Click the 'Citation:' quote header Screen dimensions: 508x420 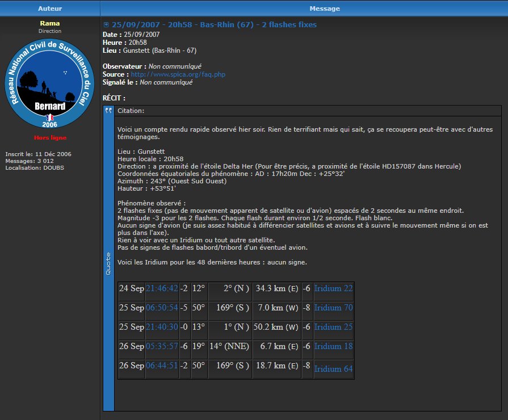tap(131, 111)
